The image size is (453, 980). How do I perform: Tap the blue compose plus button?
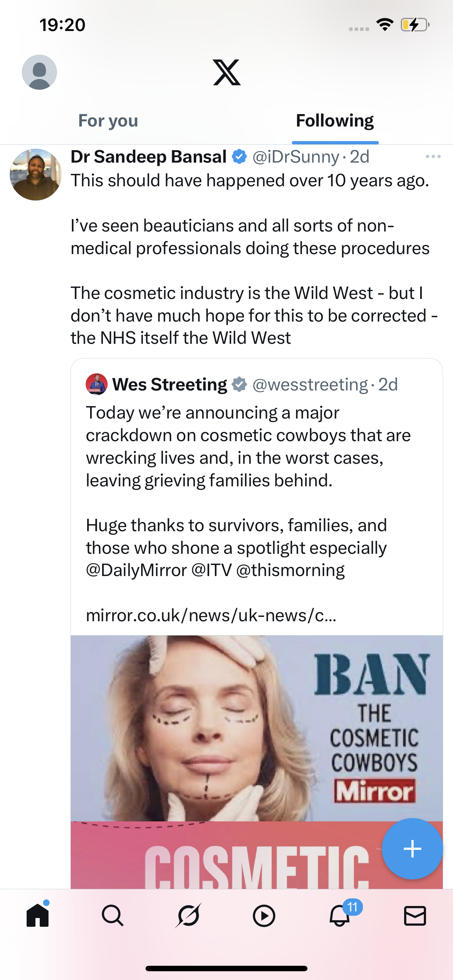[x=412, y=849]
